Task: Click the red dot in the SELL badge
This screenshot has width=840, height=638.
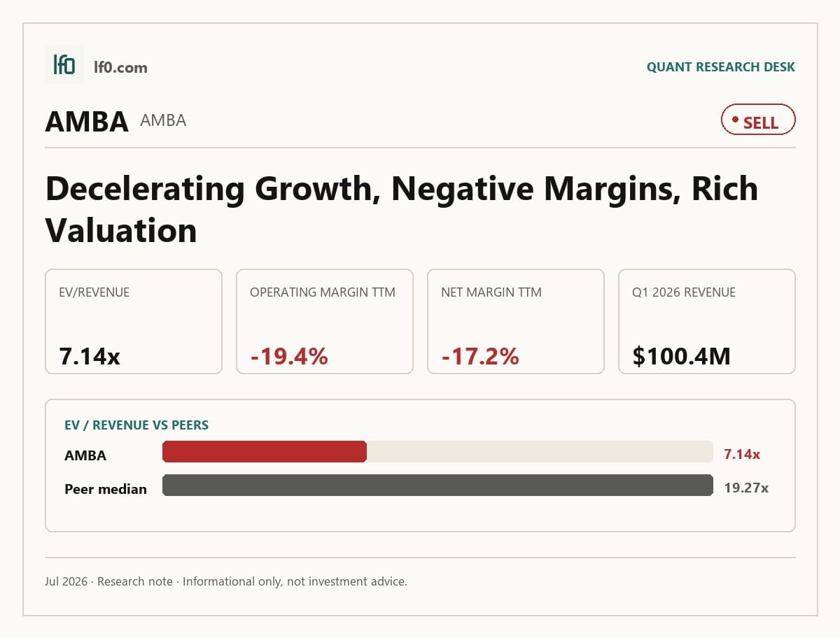Action: tap(735, 120)
